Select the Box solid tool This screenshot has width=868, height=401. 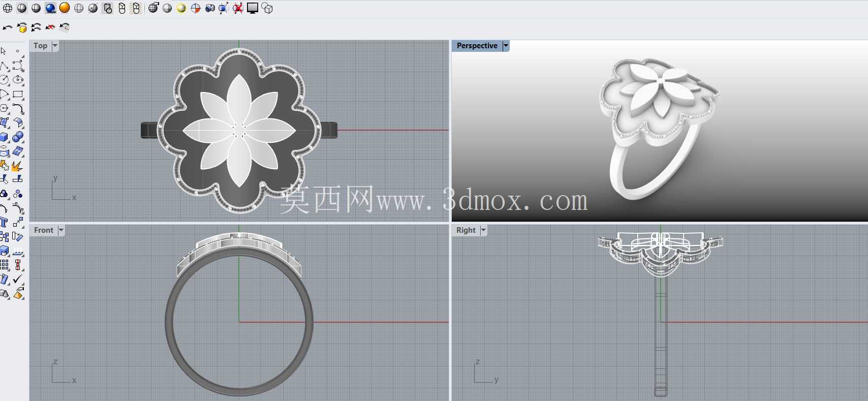[x=4, y=137]
